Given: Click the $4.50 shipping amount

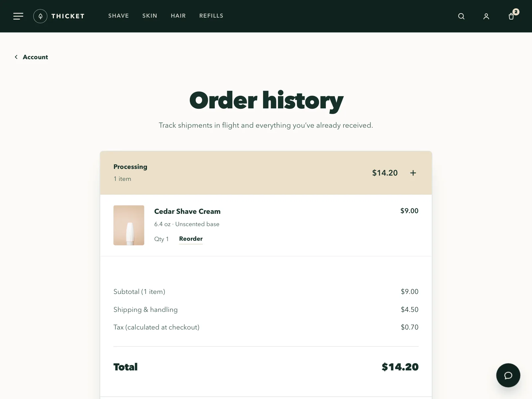Looking at the screenshot, I should coord(410,310).
